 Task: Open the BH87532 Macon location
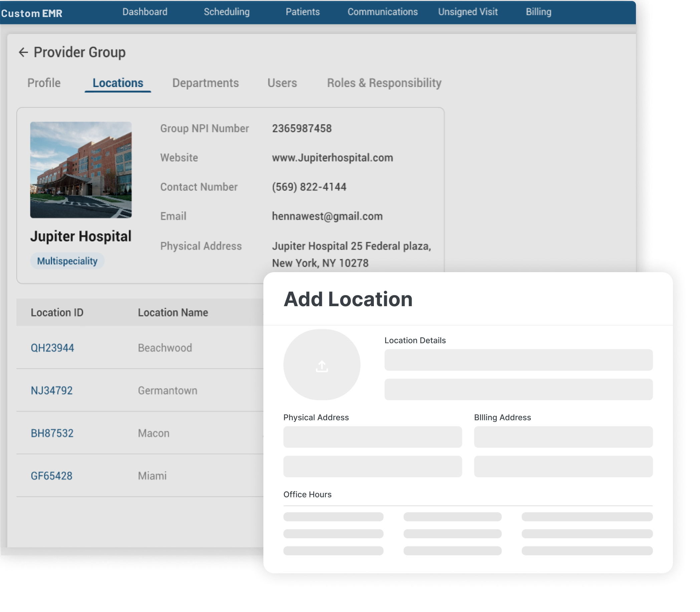point(52,433)
